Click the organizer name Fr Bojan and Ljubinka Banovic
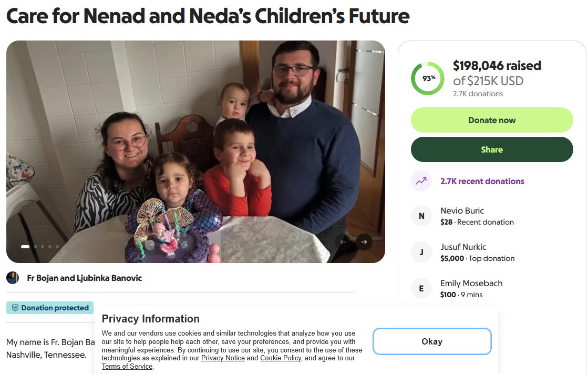588x374 pixels. coord(84,278)
